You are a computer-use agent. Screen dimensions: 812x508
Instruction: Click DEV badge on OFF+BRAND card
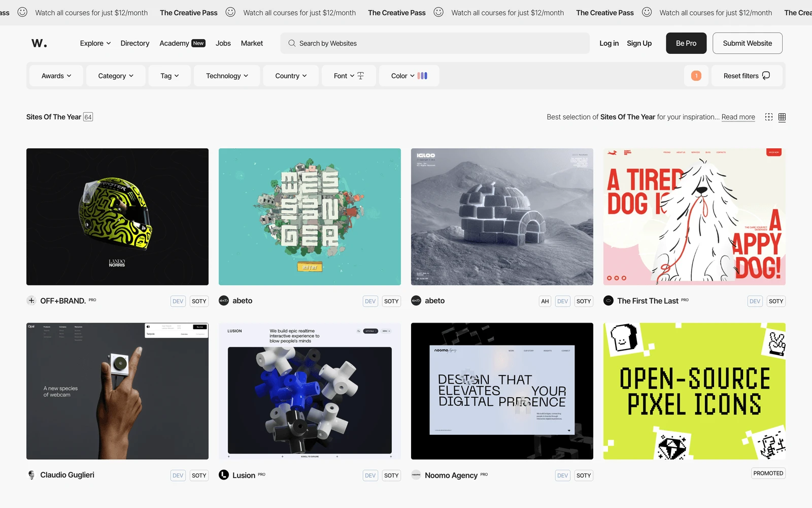pos(178,301)
